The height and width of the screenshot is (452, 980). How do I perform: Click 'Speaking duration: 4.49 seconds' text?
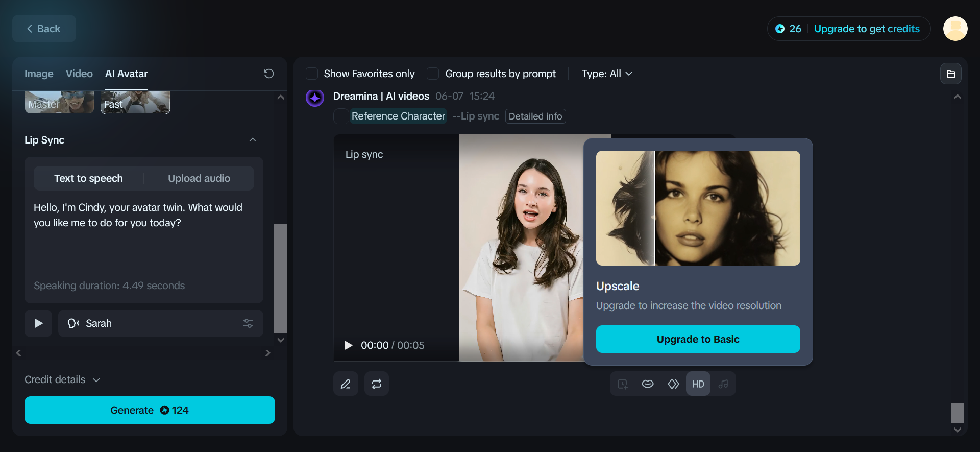(x=109, y=286)
